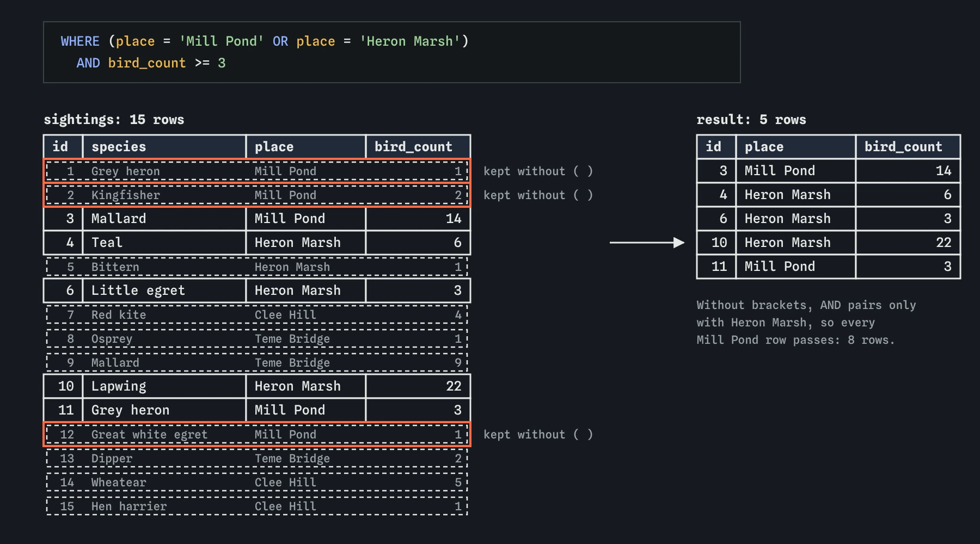Image resolution: width=980 pixels, height=544 pixels.
Task: Click bird_count 14 in the result table
Action: point(908,171)
